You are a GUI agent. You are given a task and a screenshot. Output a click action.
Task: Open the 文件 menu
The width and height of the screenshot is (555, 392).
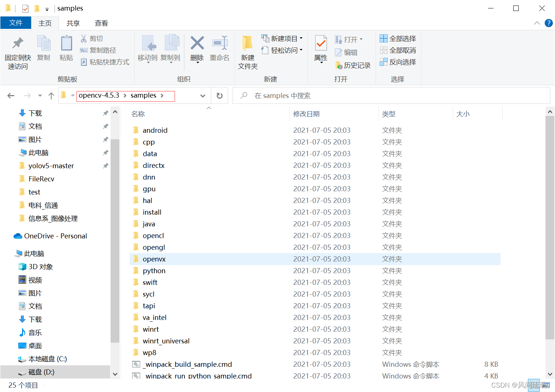[16, 23]
